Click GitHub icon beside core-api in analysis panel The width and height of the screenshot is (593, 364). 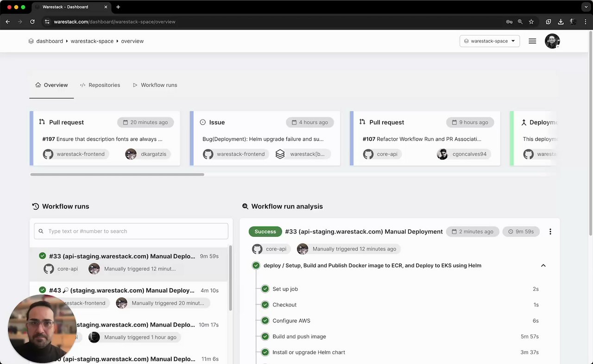coord(257,249)
